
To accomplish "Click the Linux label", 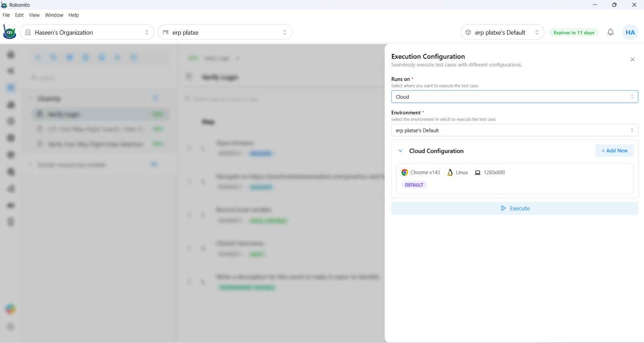I will click(462, 172).
